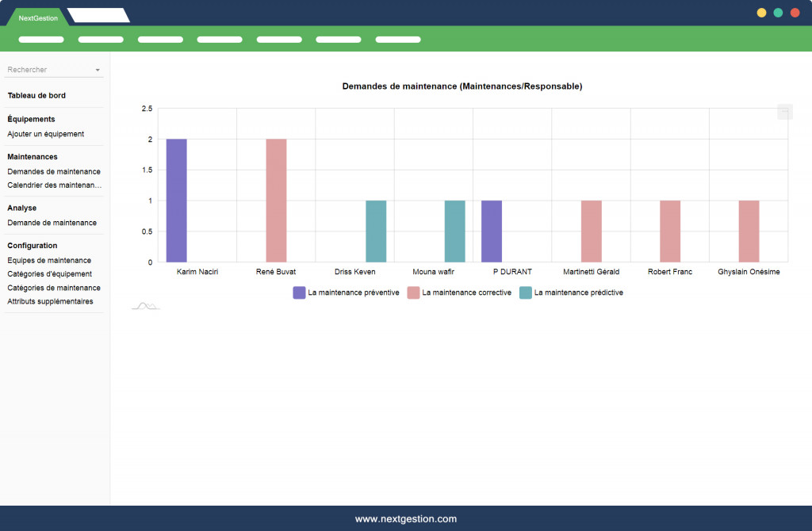This screenshot has width=812, height=531.
Task: Click the Rechercher search field
Action: (54, 70)
